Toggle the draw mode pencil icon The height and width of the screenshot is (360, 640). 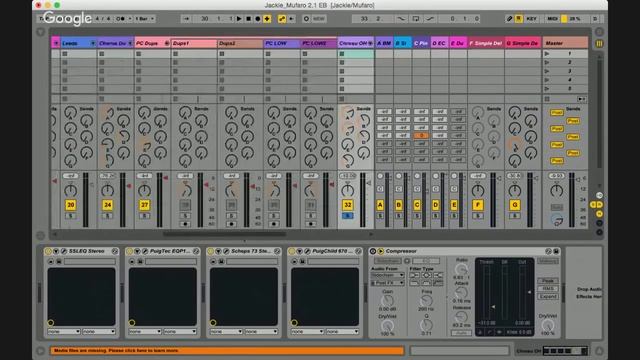point(509,19)
